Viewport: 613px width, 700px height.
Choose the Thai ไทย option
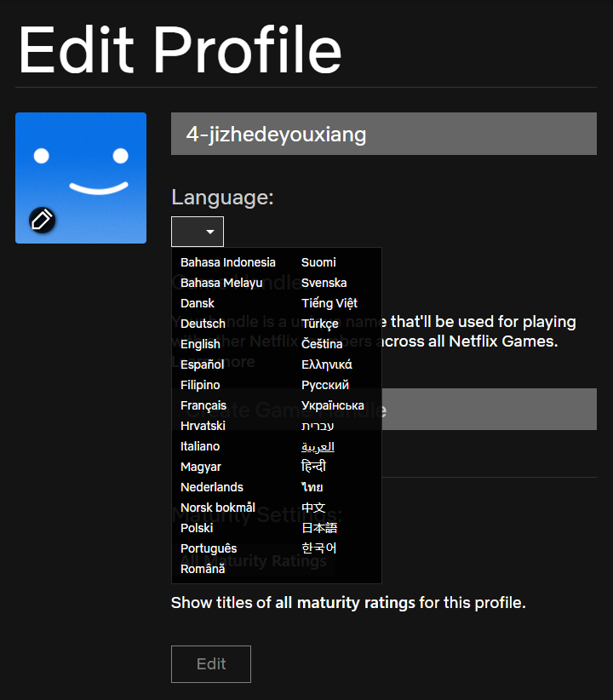[x=312, y=487]
